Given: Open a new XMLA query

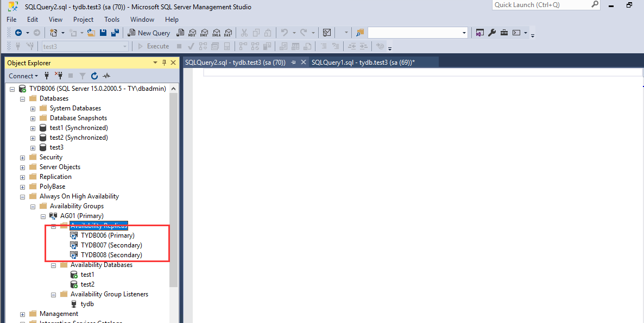Looking at the screenshot, I should tap(216, 33).
